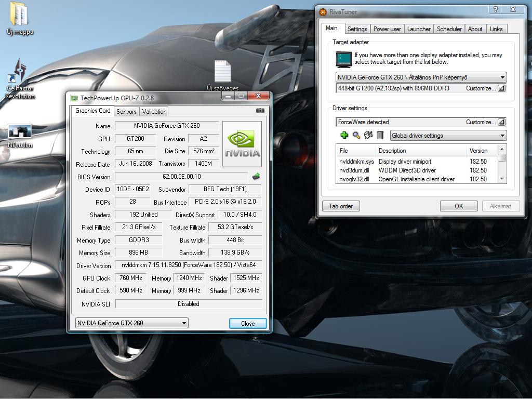Click the GPU-Z title bar app icon

[74, 98]
